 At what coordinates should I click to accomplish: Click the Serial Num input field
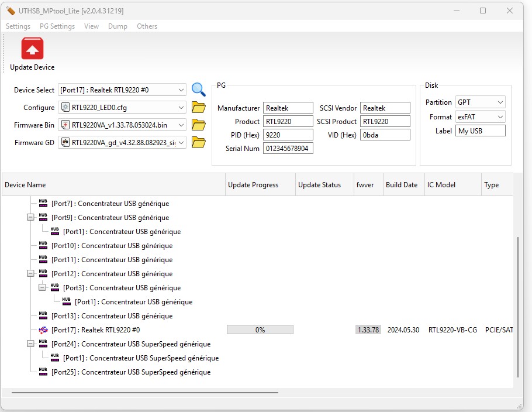288,149
